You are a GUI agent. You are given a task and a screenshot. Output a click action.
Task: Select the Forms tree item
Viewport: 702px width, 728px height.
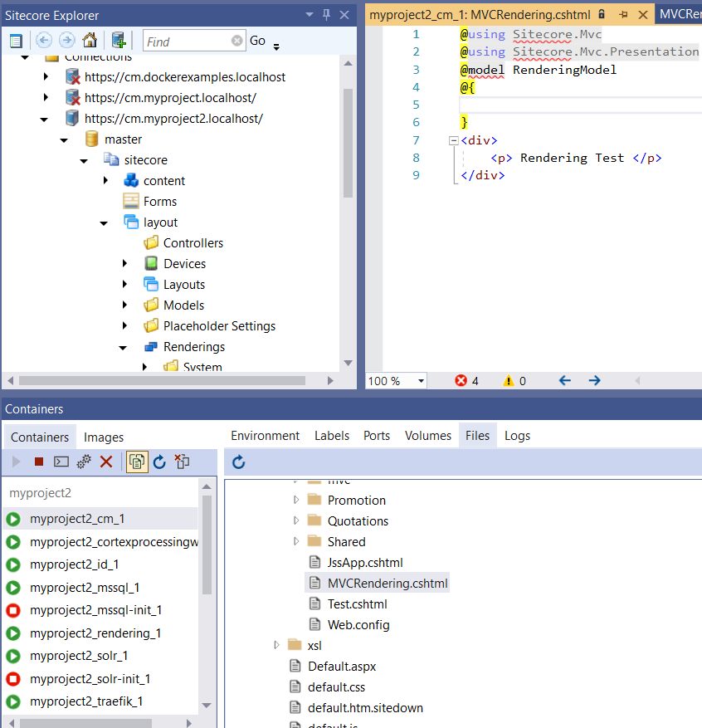click(x=160, y=202)
